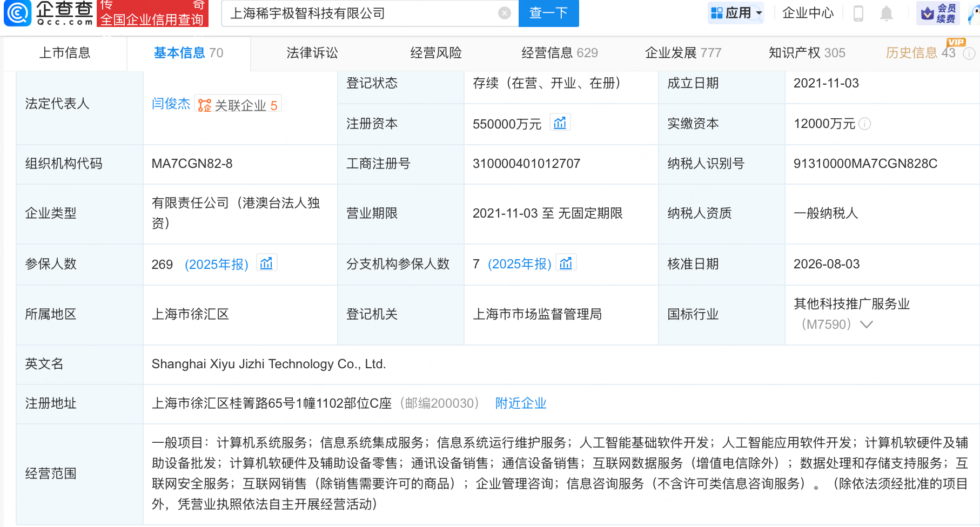
Task: Click the 2025年报 link beside 269
Action: [x=217, y=264]
